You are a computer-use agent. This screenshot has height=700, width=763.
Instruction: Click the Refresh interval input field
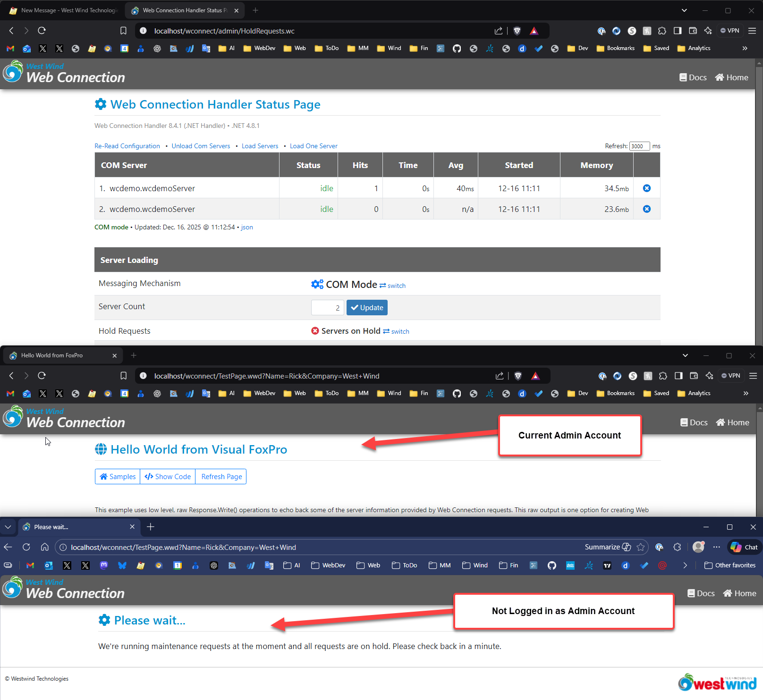tap(639, 146)
